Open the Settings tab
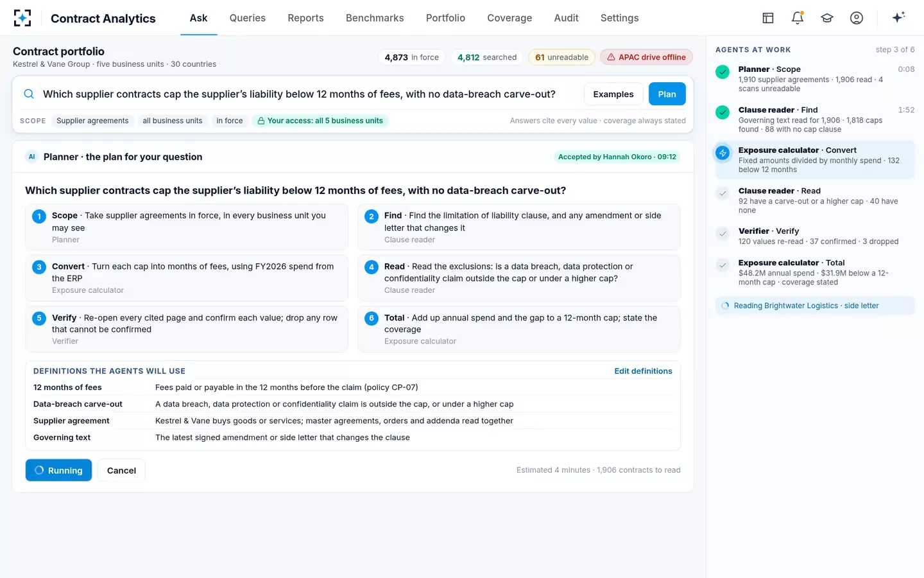 click(x=620, y=18)
